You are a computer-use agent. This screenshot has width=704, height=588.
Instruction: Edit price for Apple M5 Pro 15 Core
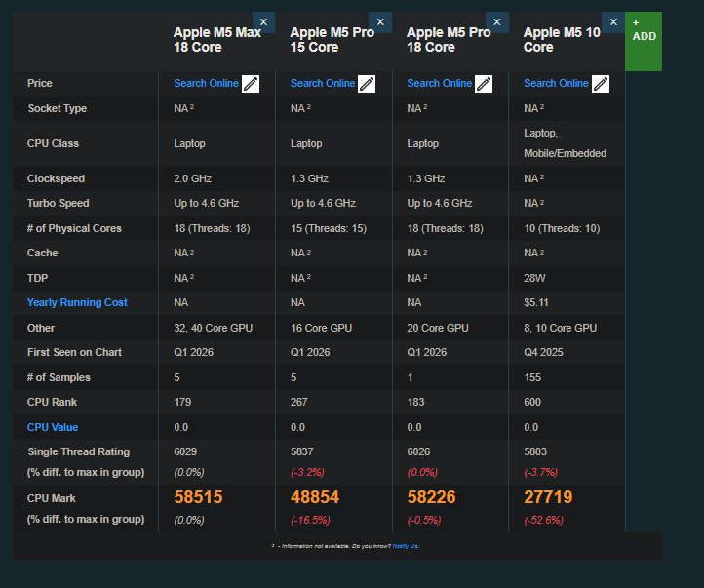pyautogui.click(x=367, y=84)
